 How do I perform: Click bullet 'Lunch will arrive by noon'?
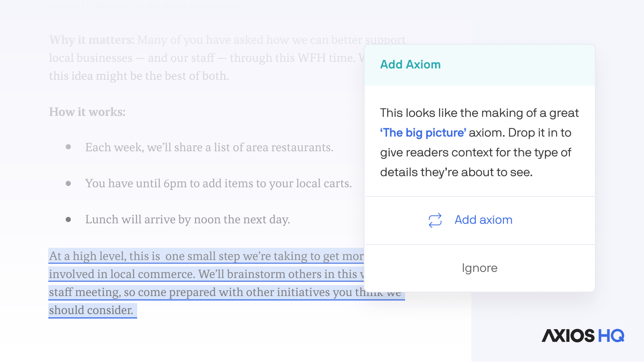[x=187, y=219]
